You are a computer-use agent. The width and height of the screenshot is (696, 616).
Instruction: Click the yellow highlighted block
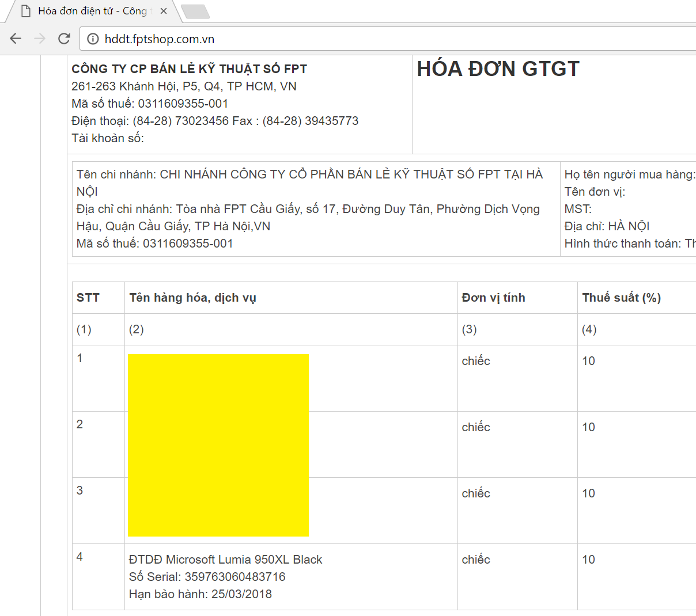[218, 445]
